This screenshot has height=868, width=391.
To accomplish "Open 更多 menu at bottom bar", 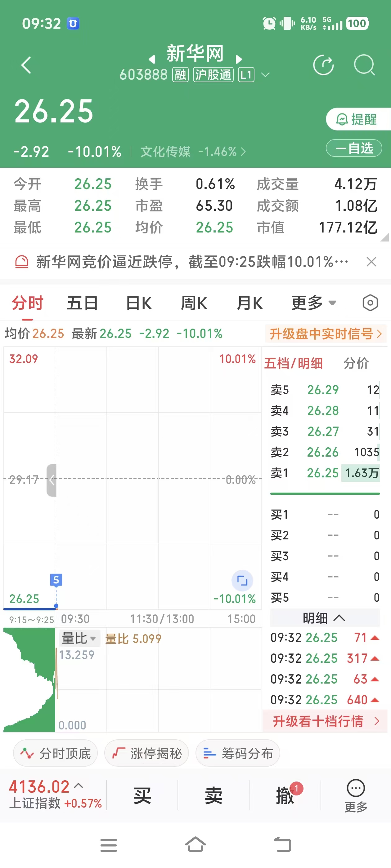I will point(356,795).
